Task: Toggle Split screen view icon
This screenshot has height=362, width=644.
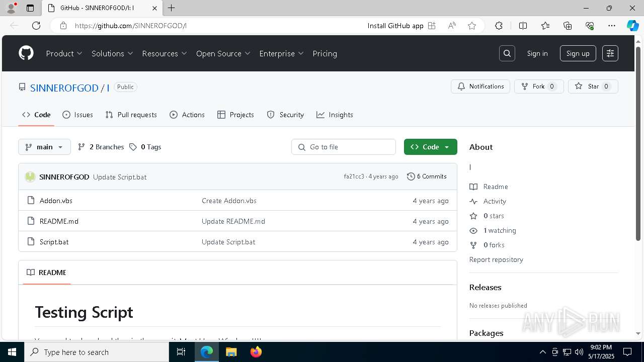Action: pyautogui.click(x=523, y=26)
